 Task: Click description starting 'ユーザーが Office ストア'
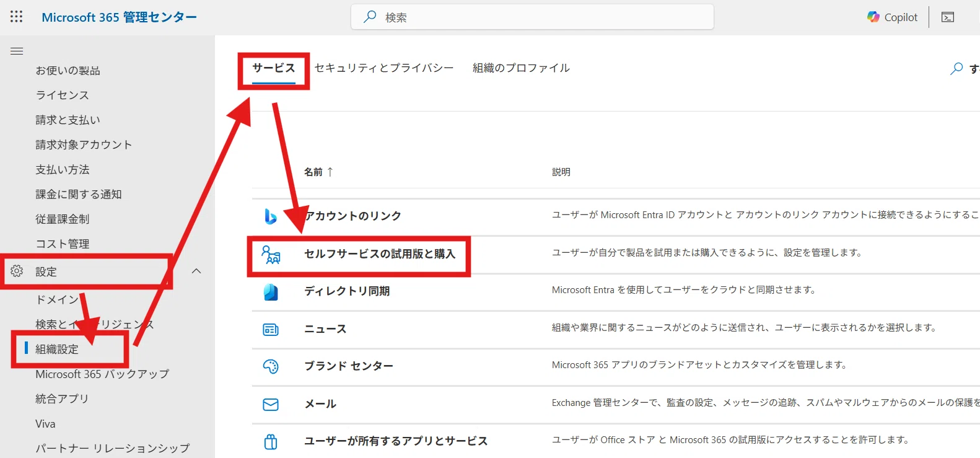(x=731, y=440)
